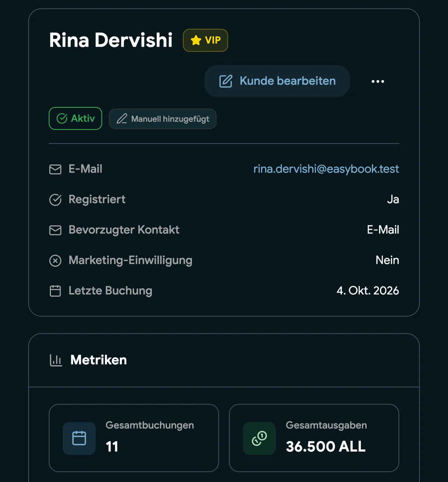This screenshot has height=482, width=448.
Task: Select the Gesamtbuchungen metric card
Action: point(134,438)
